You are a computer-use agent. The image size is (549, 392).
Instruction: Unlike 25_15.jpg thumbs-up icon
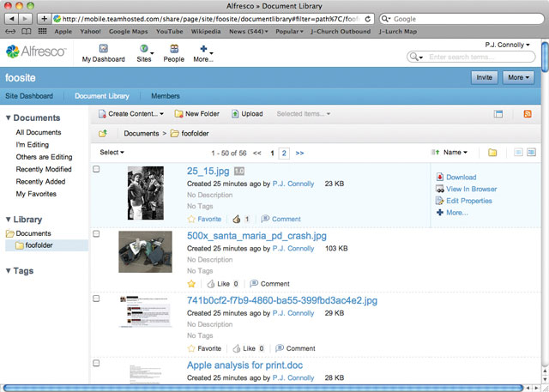[x=237, y=219]
